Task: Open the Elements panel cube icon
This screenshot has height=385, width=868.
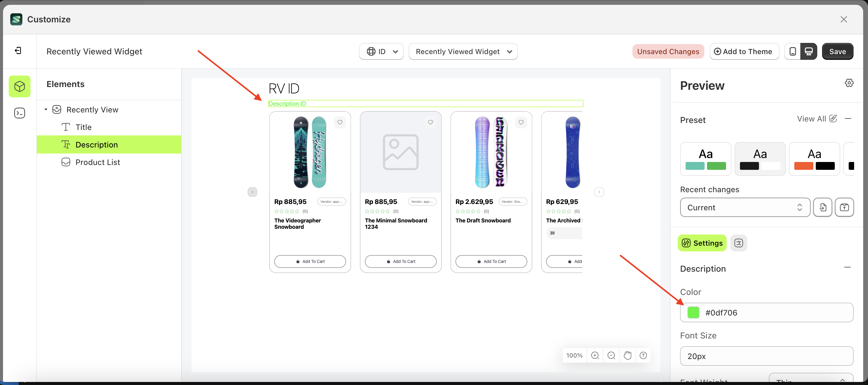Action: [20, 86]
